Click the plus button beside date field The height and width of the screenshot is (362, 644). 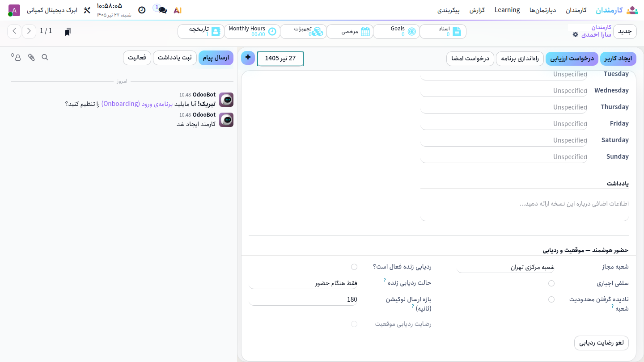tap(248, 58)
